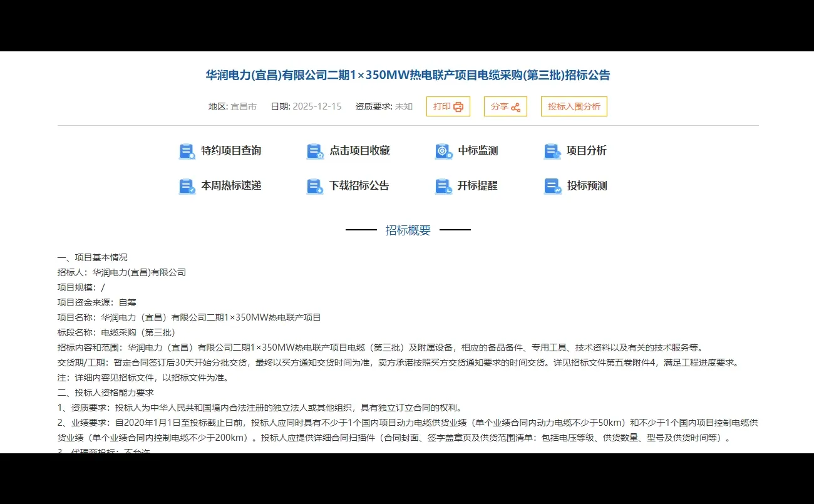Click the 投标预测 chart-clipboard icon

(x=552, y=186)
